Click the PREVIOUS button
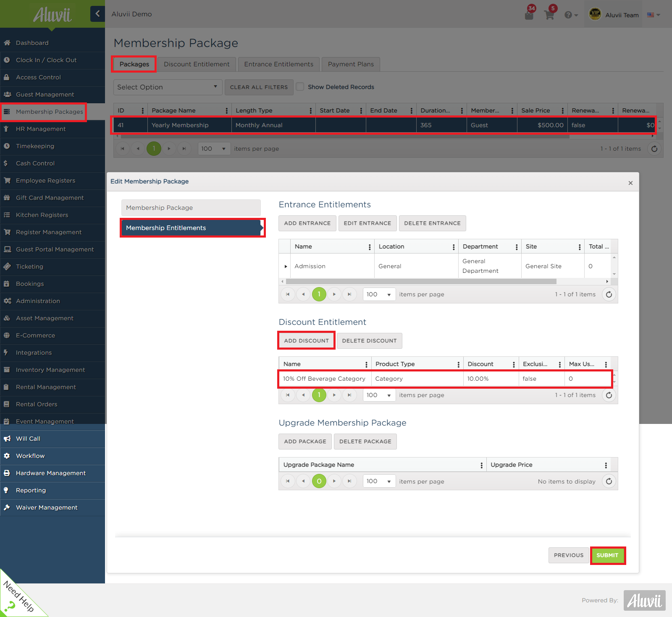The height and width of the screenshot is (617, 672). coord(569,555)
